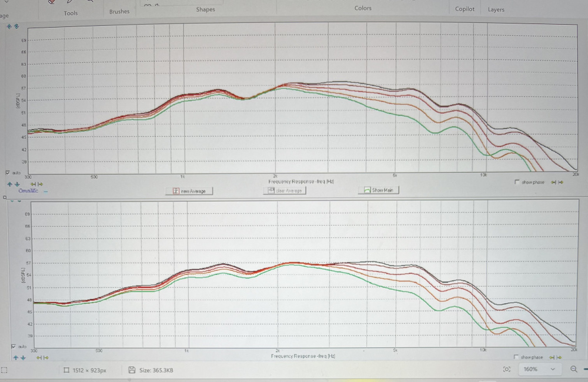The height and width of the screenshot is (382, 588).
Task: Toggle auto checkbox on upper graph
Action: (7, 173)
